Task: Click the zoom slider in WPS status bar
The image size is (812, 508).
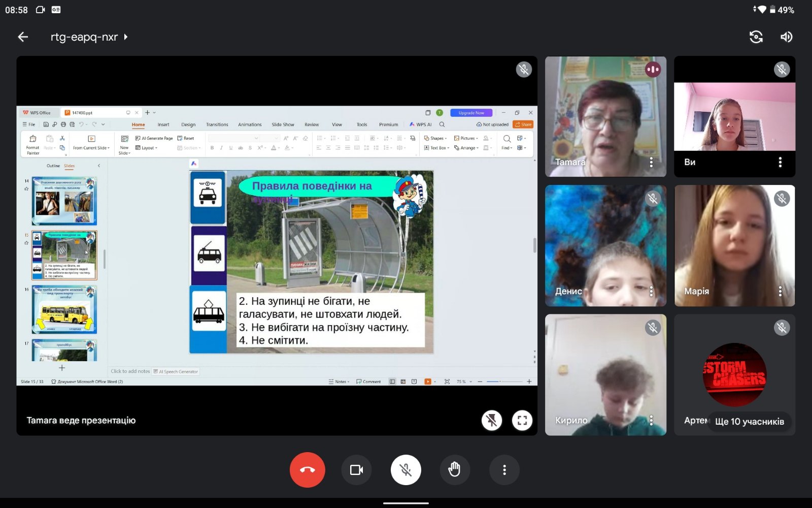Action: tap(504, 382)
